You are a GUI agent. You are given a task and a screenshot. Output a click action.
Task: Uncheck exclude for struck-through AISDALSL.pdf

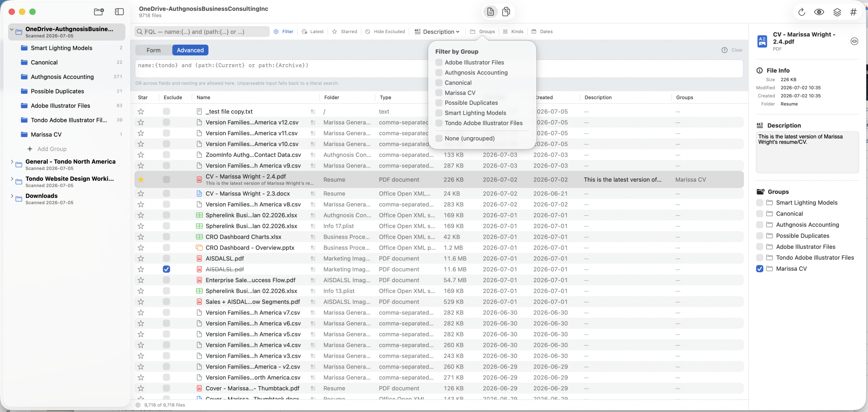(x=166, y=269)
